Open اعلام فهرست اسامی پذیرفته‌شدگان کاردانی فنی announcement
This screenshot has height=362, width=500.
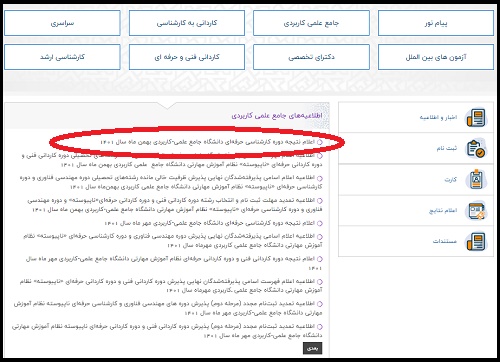point(171,286)
